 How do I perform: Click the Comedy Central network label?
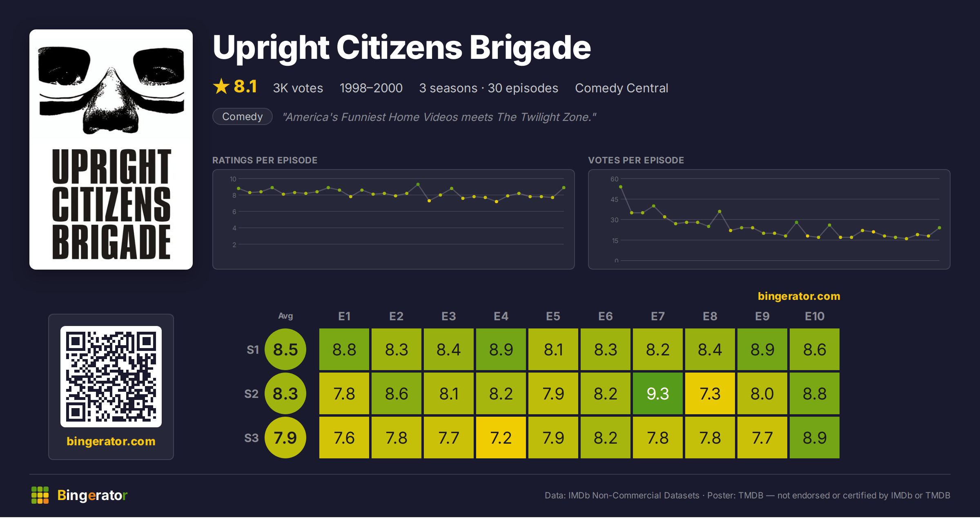point(621,88)
